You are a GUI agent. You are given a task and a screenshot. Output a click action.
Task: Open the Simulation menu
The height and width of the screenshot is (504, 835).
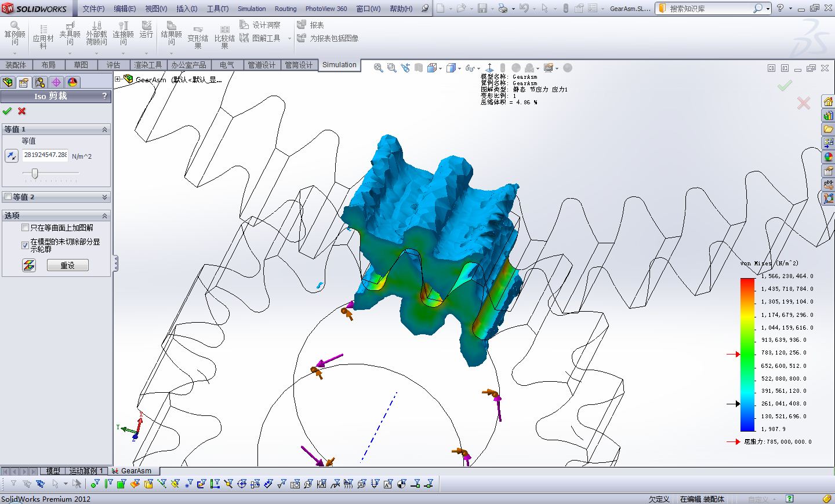click(x=252, y=9)
